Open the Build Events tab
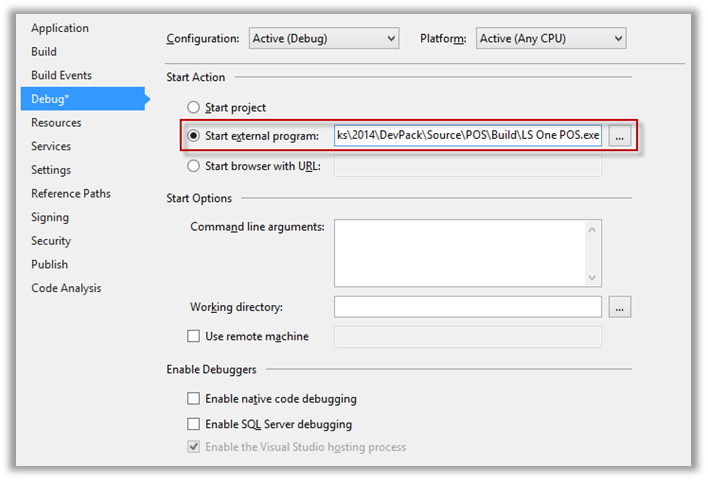Viewport: 708px width, 480px height. [61, 75]
